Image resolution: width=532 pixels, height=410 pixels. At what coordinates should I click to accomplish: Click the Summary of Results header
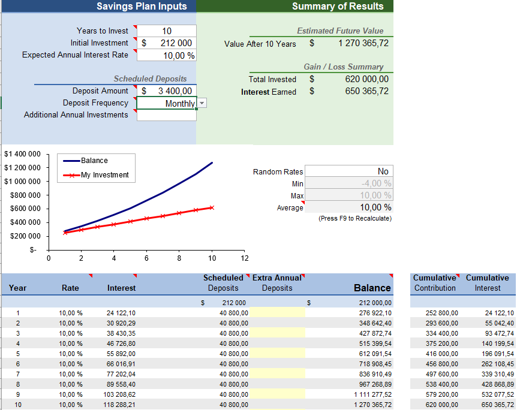coord(337,7)
